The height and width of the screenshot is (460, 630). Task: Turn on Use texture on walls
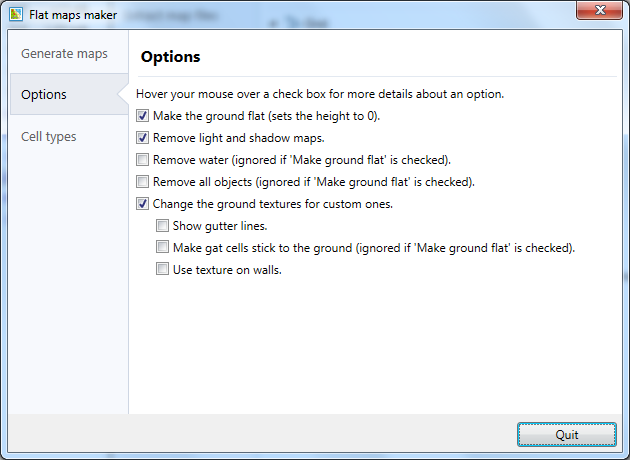pos(162,270)
